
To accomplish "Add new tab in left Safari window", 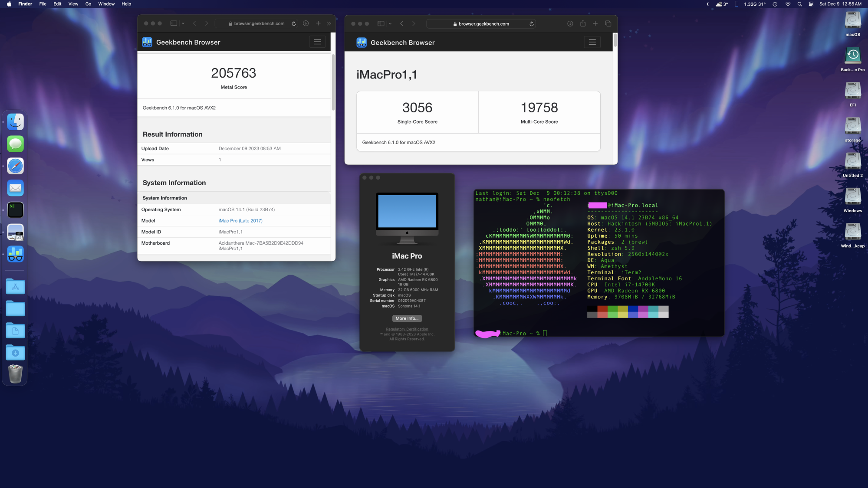I will click(318, 23).
